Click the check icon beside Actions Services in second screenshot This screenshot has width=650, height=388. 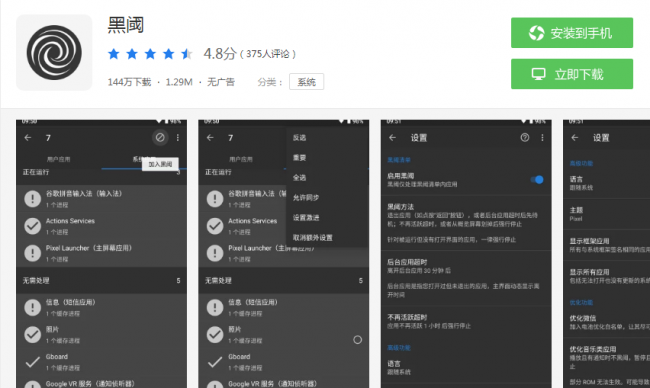[215, 226]
